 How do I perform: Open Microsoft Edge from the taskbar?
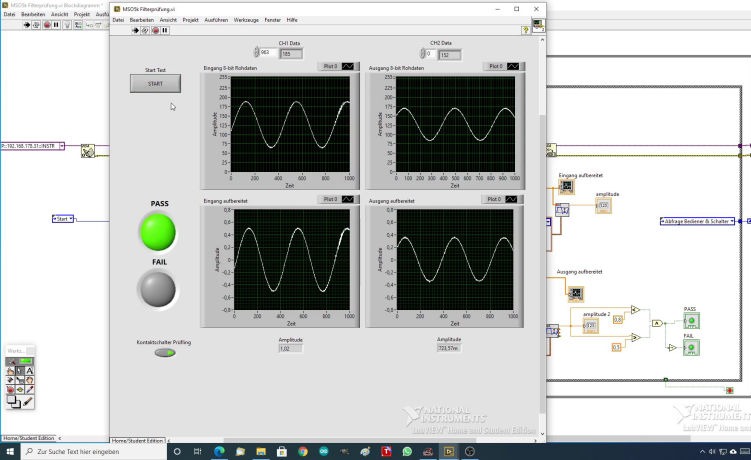(219, 452)
